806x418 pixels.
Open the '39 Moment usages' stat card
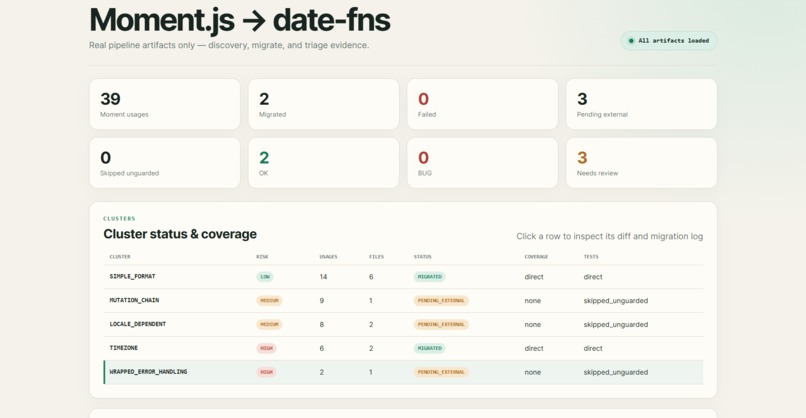[x=164, y=104]
